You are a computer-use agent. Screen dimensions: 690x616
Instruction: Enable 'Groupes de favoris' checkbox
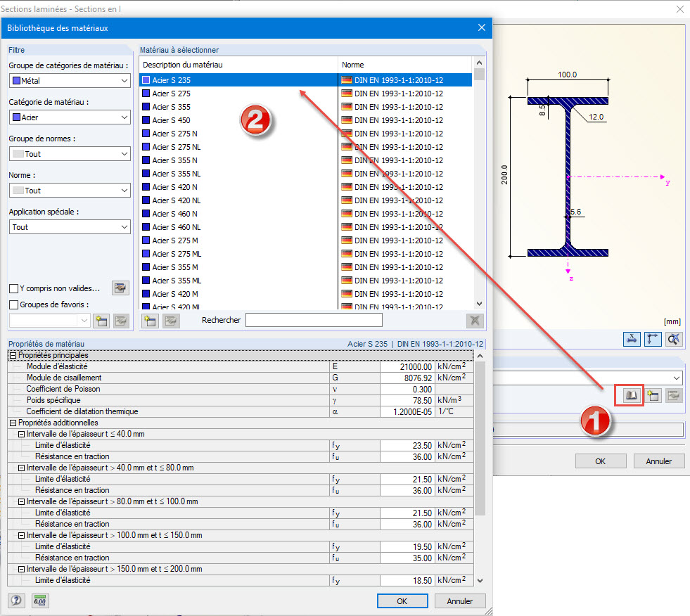coord(13,304)
